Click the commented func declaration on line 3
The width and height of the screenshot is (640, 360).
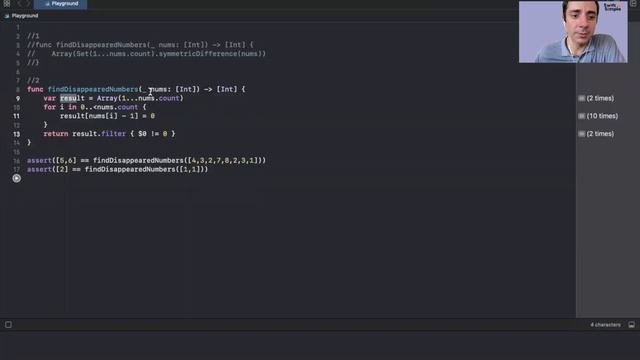click(x=140, y=45)
